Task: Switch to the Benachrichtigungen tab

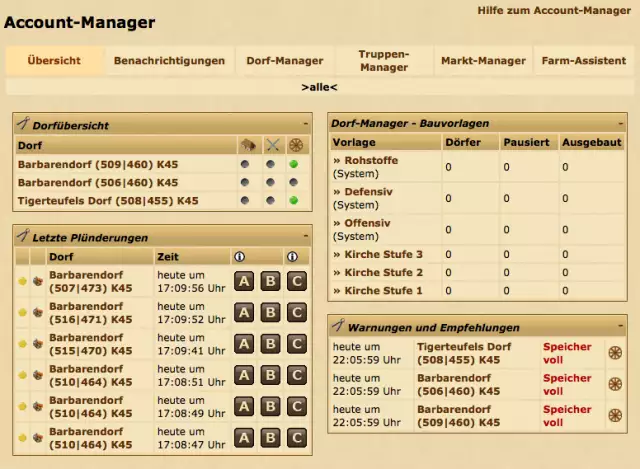Action: [169, 60]
